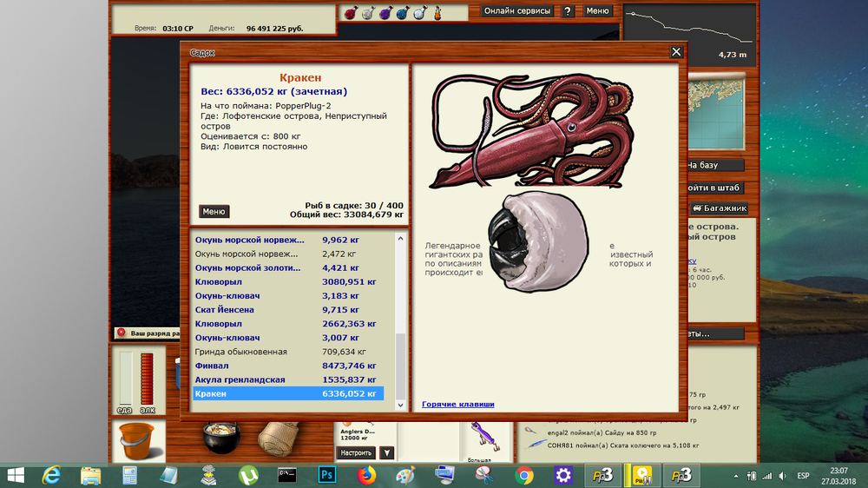Click the 'ойти в штаб' button
The width and height of the screenshot is (868, 488).
[716, 188]
